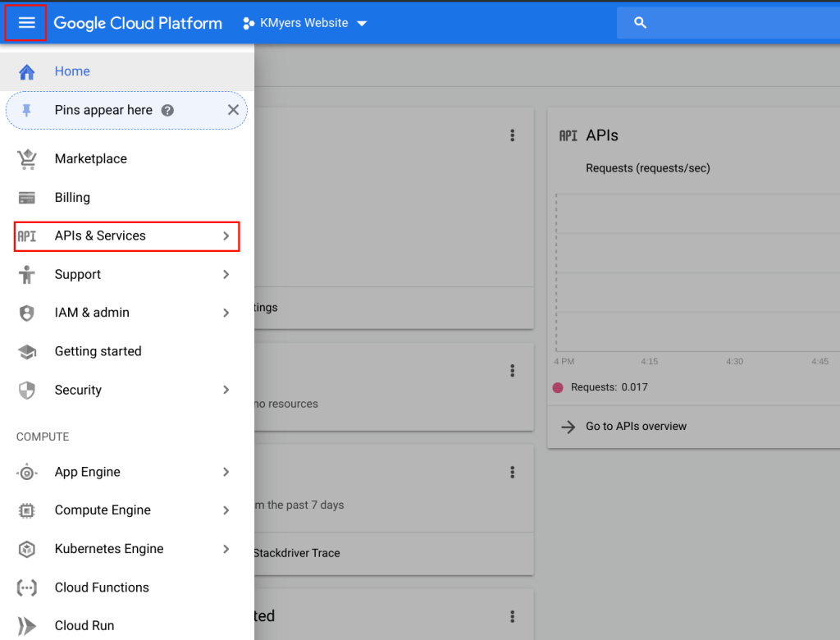The height and width of the screenshot is (640, 840).
Task: Select the Security menu label
Action: (78, 391)
